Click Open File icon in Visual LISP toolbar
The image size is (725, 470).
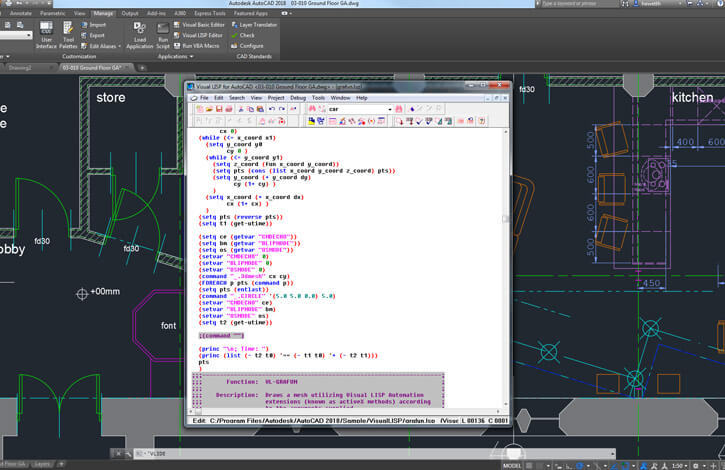click(209, 109)
